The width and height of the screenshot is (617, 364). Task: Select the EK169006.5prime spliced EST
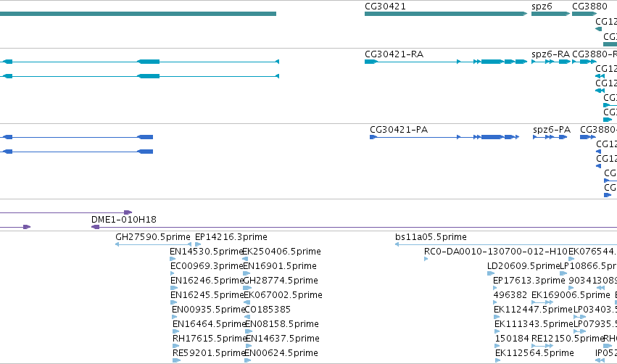(542, 302)
